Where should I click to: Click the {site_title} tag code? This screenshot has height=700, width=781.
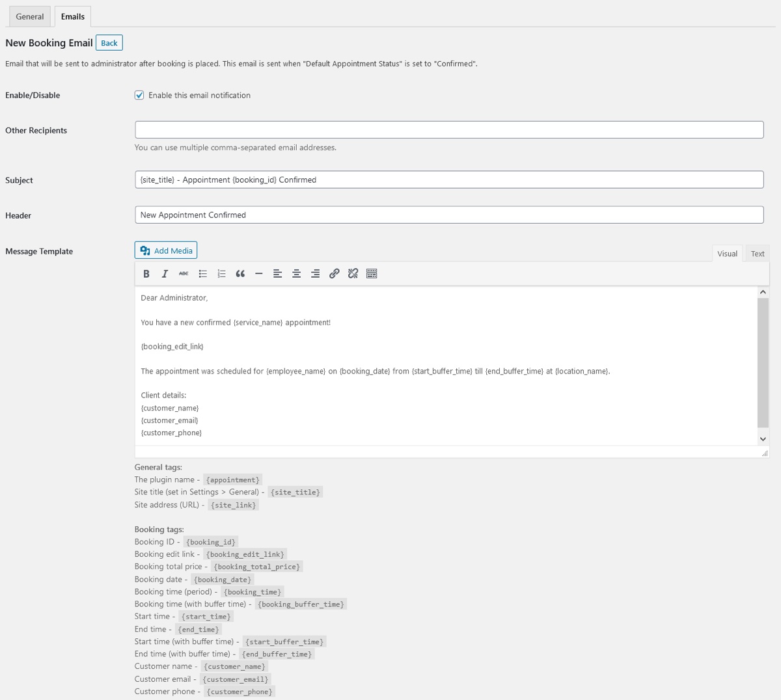[295, 492]
